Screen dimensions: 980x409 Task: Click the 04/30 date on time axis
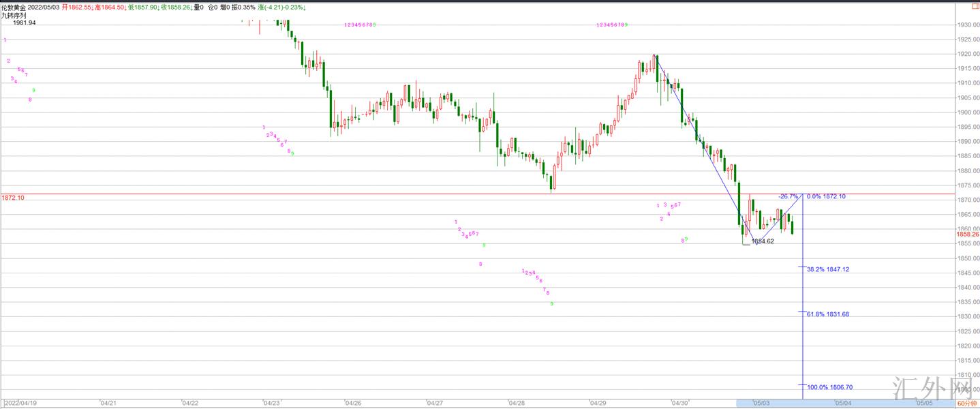(x=679, y=404)
